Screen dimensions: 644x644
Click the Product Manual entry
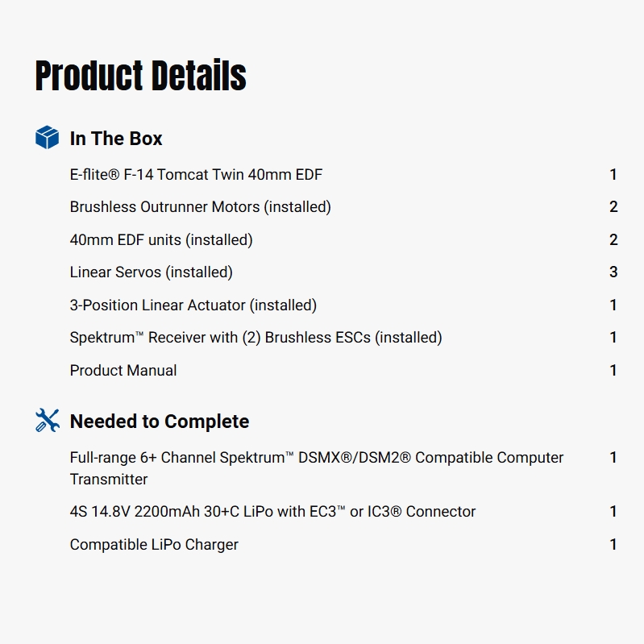pyautogui.click(x=123, y=371)
